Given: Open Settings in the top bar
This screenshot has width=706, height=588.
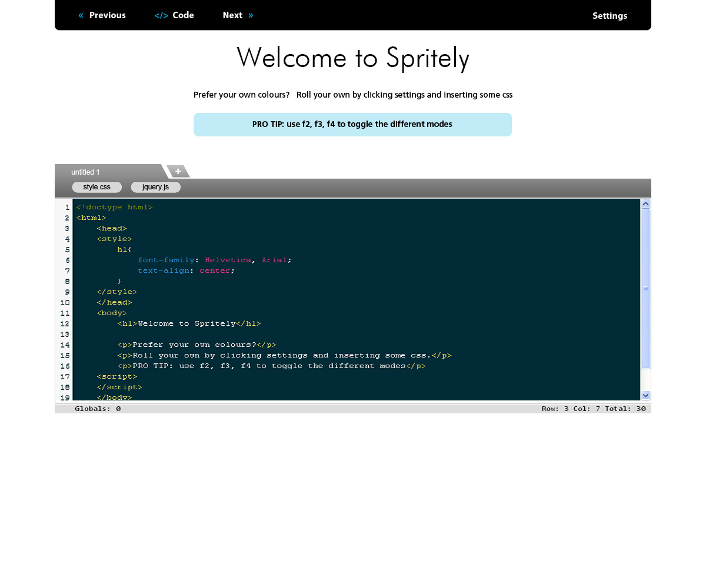Looking at the screenshot, I should (610, 16).
